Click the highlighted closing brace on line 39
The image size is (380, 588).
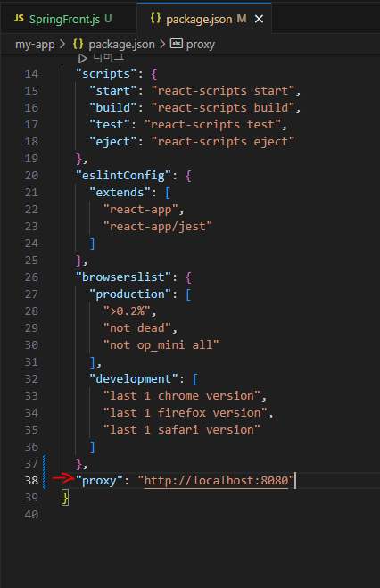65,498
